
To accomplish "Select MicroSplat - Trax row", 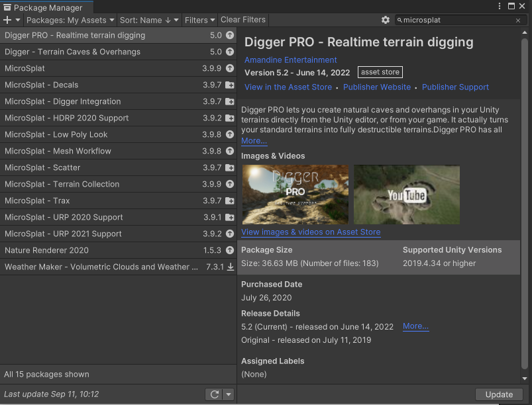I will [118, 201].
